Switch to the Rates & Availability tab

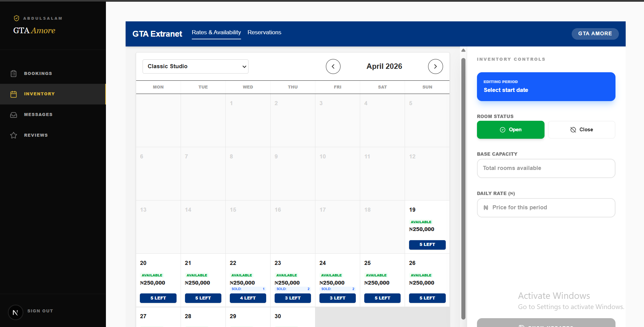[x=216, y=33]
